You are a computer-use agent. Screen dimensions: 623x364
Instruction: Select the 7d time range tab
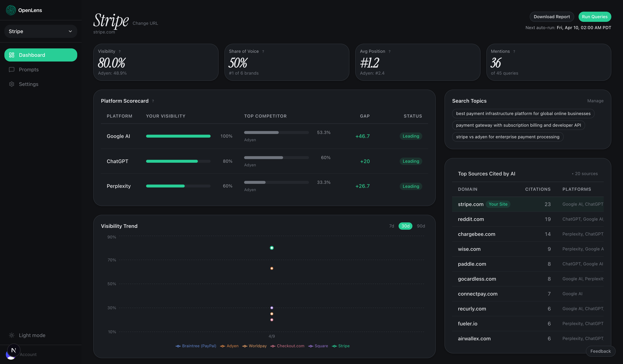(x=392, y=226)
